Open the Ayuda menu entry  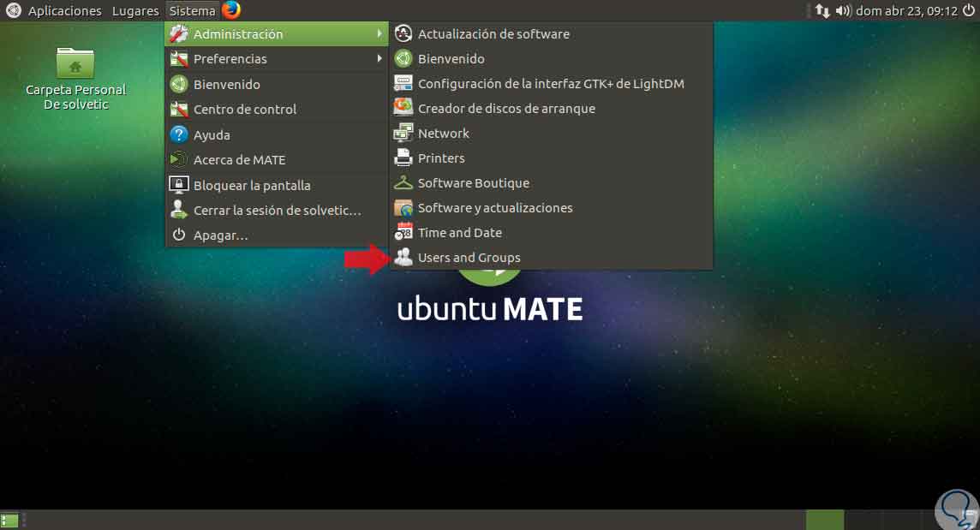tap(276, 134)
